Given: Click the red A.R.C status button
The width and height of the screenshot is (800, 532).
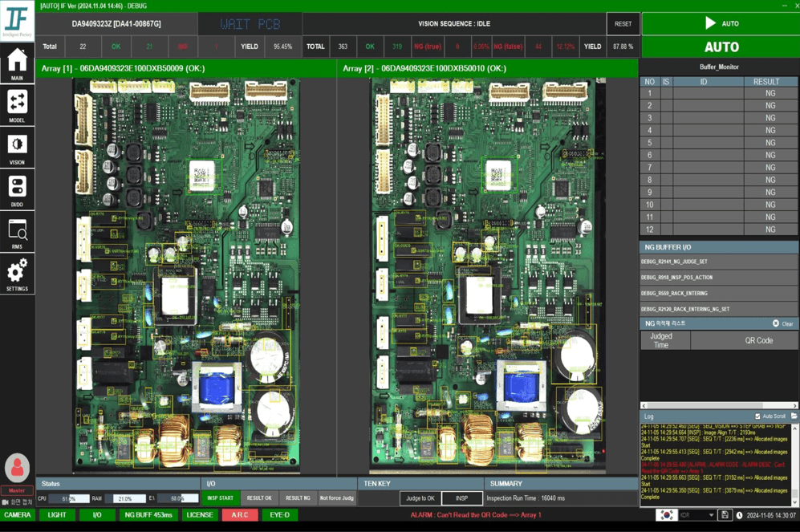Looking at the screenshot, I should pos(239,515).
